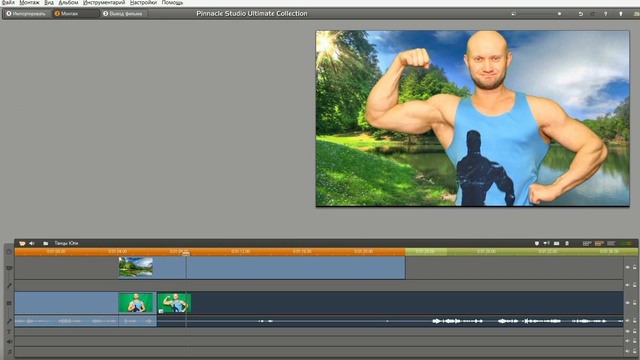The height and width of the screenshot is (360, 640).
Task: Click the split clip razor icon
Action: coord(557,243)
